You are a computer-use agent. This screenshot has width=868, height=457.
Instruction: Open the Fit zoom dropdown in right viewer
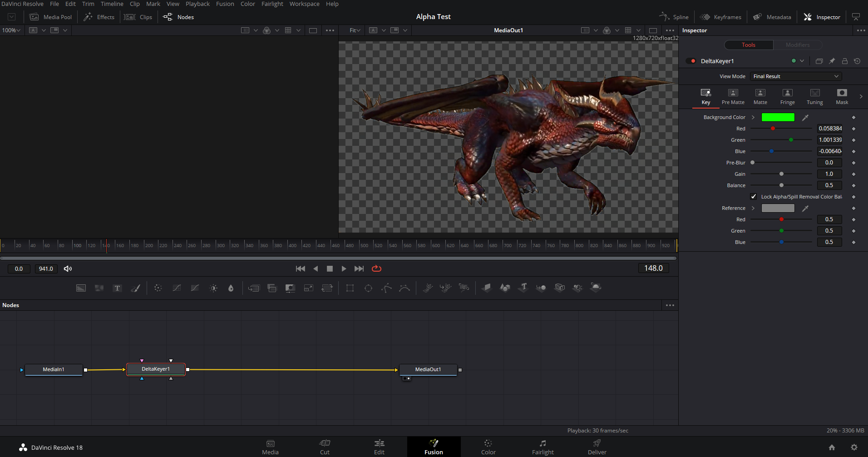pos(355,30)
